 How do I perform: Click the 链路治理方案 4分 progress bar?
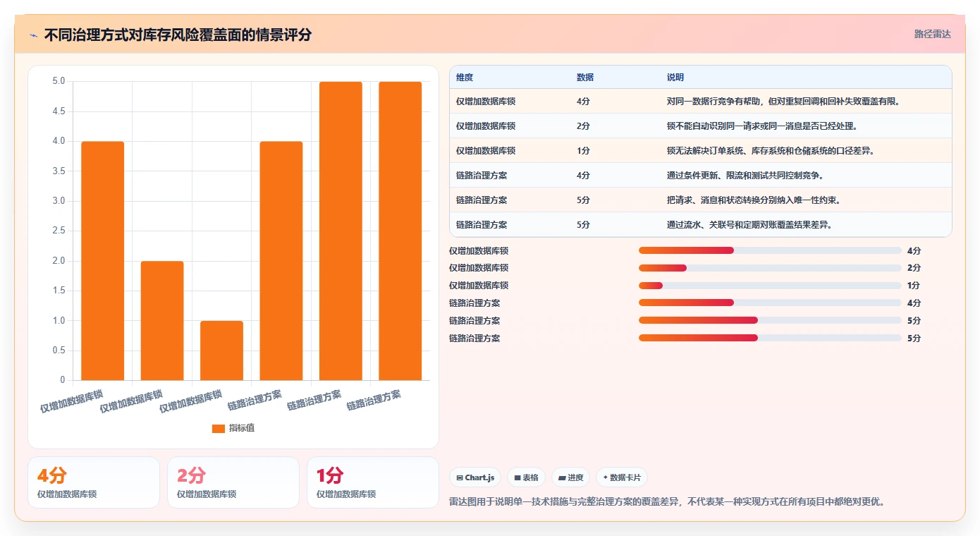770,303
